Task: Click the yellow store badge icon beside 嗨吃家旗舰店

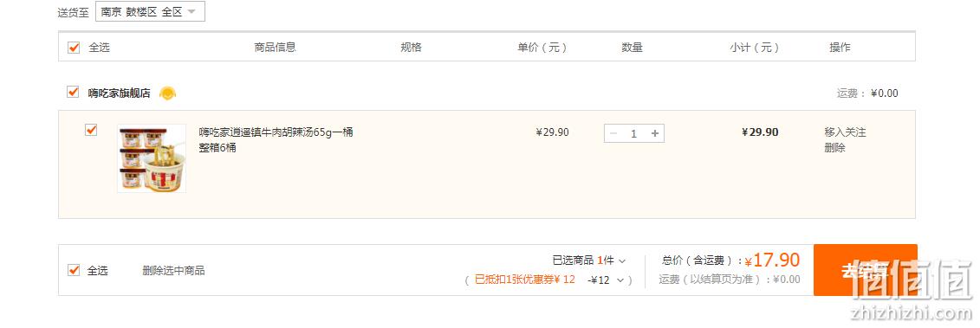Action: pyautogui.click(x=167, y=93)
